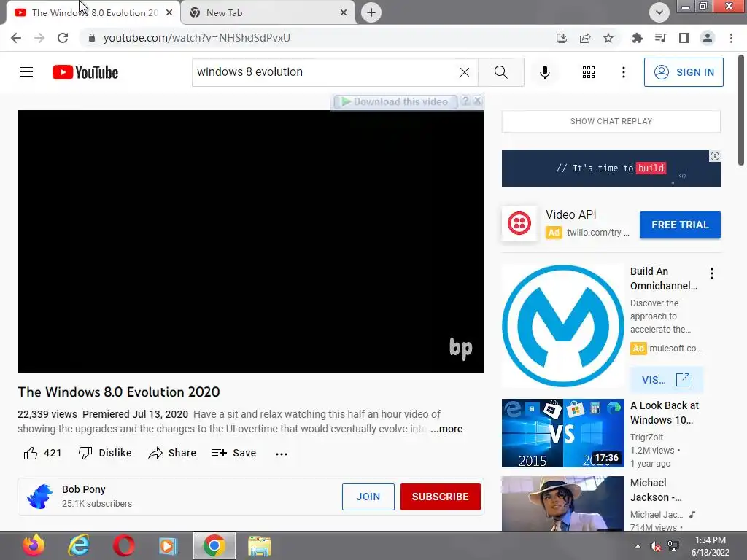The height and width of the screenshot is (560, 747).
Task: Launch Internet Explorer from taskbar
Action: [x=79, y=545]
